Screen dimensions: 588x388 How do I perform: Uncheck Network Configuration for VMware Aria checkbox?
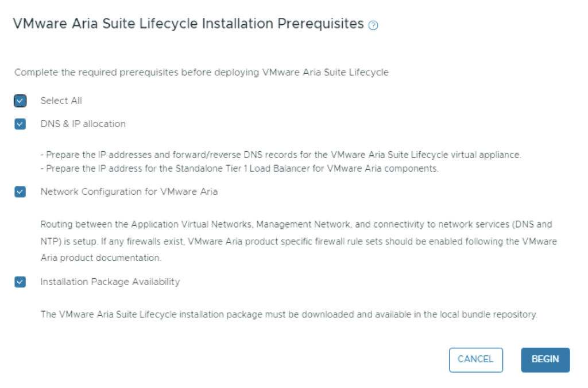(x=21, y=192)
